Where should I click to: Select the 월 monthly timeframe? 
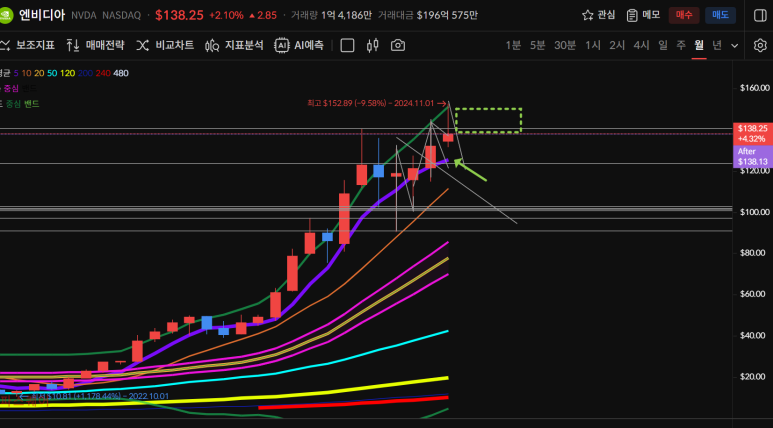click(699, 46)
